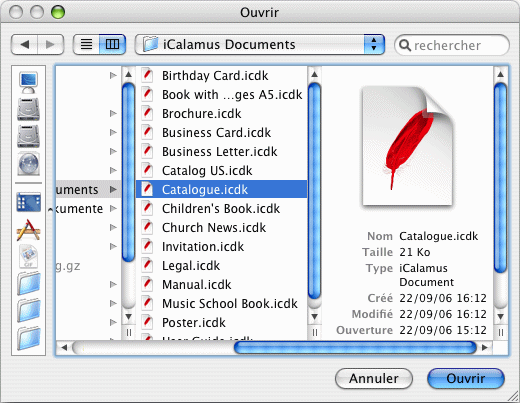This screenshot has height=403, width=520.
Task: Switch to list view mode
Action: click(x=86, y=44)
